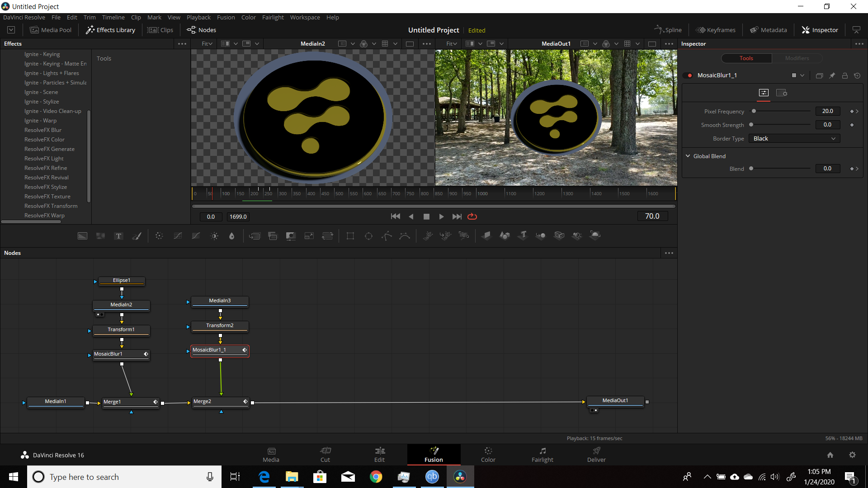Viewport: 868px width, 488px height.
Task: Add a Merge node from toolbar
Action: (255, 236)
